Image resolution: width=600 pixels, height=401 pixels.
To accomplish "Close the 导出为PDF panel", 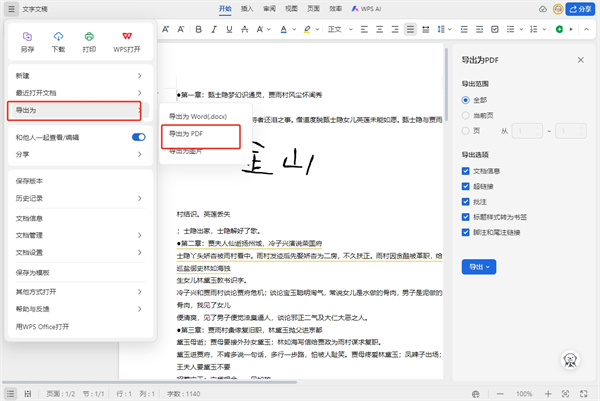I will pos(581,60).
